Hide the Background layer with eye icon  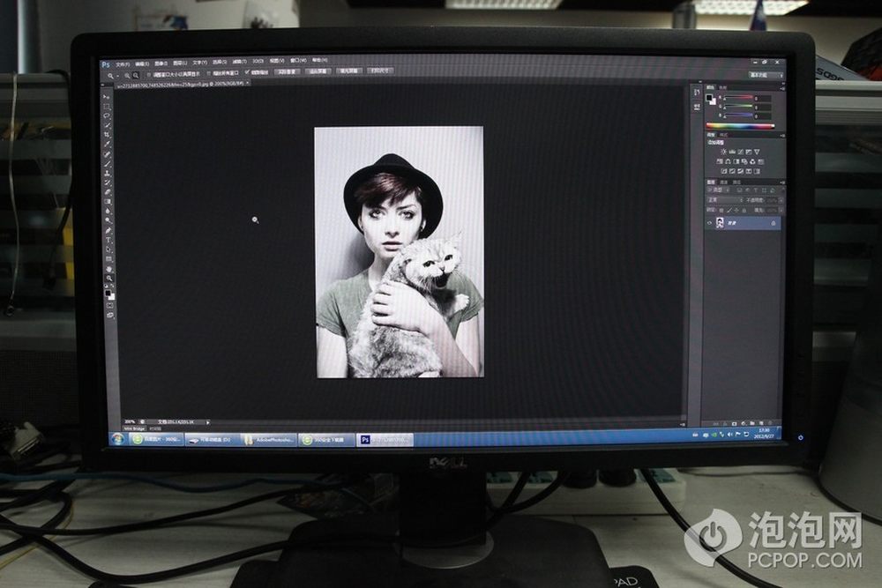709,224
